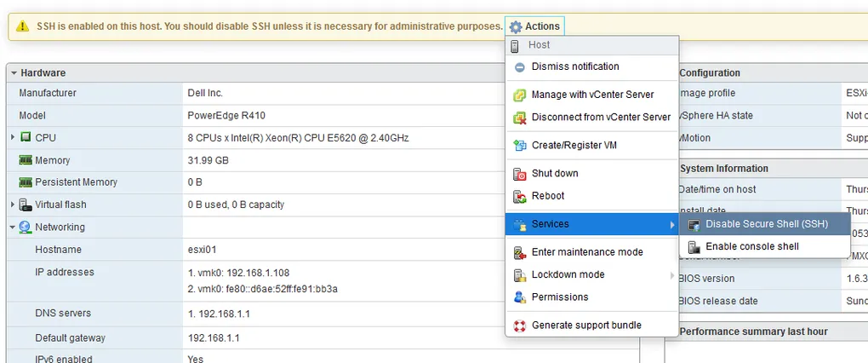Viewport: 868px width, 363px height.
Task: Choose Generate support bundle
Action: click(x=591, y=326)
